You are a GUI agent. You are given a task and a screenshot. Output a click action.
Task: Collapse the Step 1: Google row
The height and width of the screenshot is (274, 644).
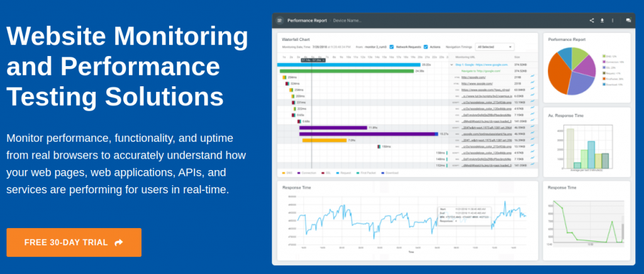[452, 65]
